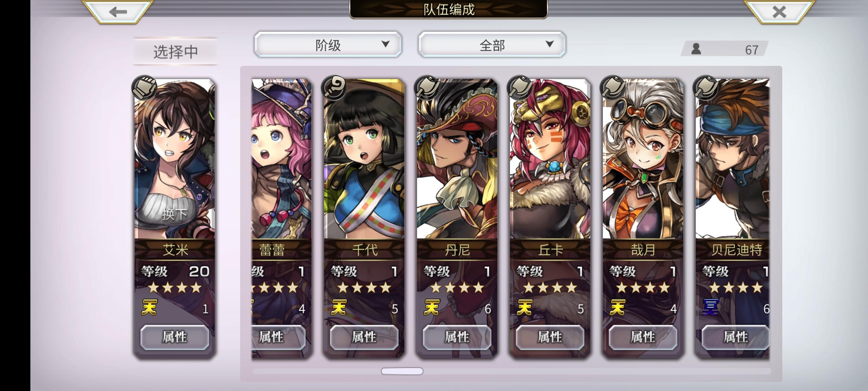868x391 pixels.
Task: Click the gun icon on 丹尼's card
Action: (427, 88)
